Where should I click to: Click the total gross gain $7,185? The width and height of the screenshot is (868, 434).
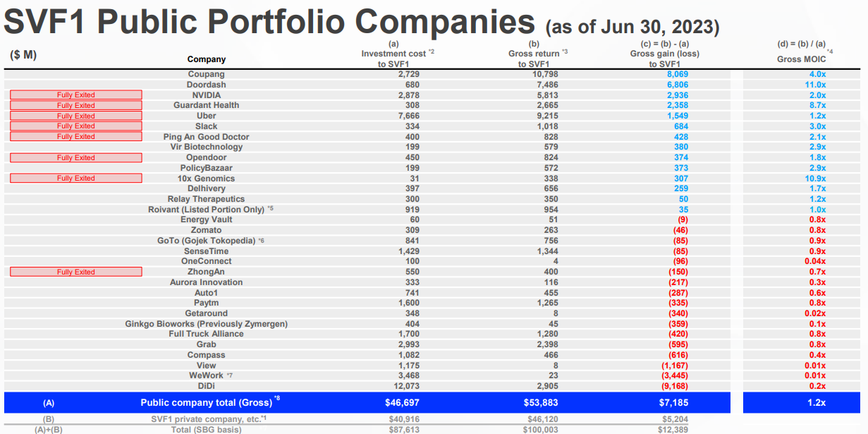674,403
